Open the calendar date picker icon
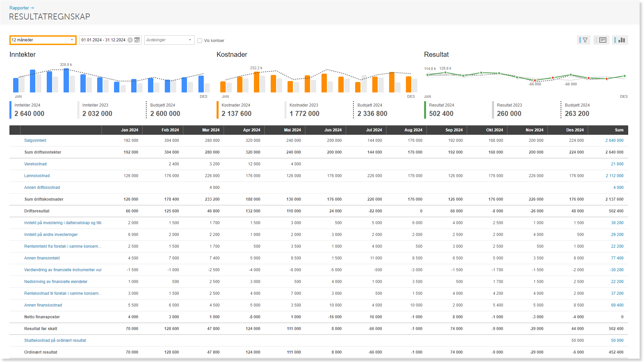The height and width of the screenshot is (363, 644). (x=137, y=40)
